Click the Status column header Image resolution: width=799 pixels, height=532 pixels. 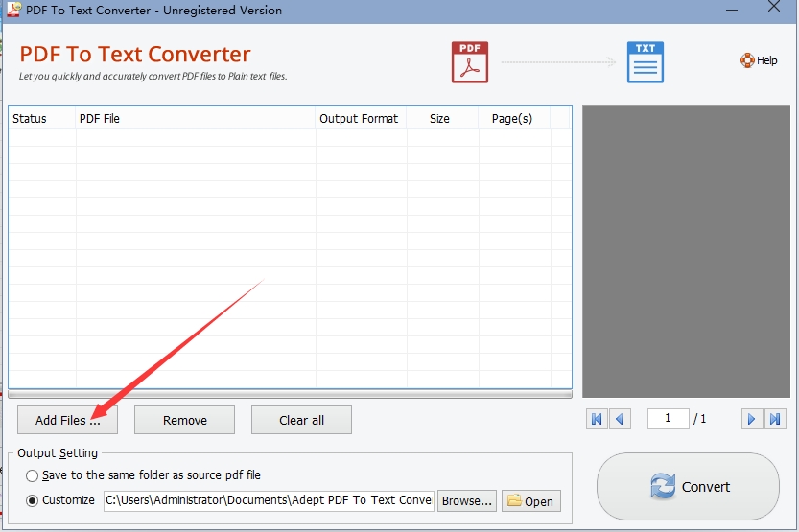pos(42,118)
